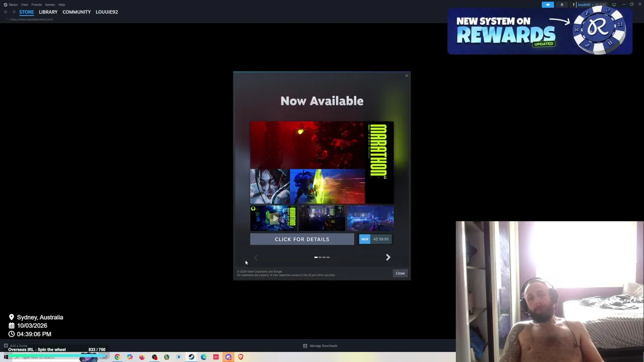Click the CLICK FOR DETAILS button
Viewport: 644px width, 362px height.
302,239
